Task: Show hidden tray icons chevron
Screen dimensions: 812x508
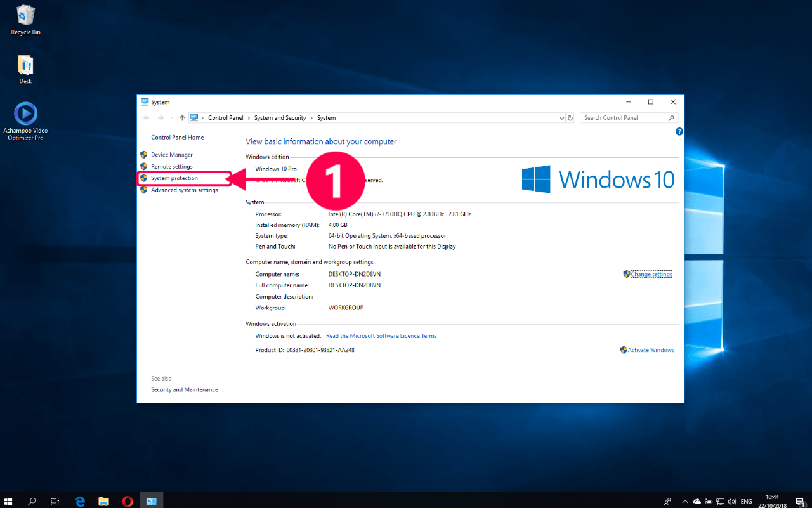Action: coord(684,501)
